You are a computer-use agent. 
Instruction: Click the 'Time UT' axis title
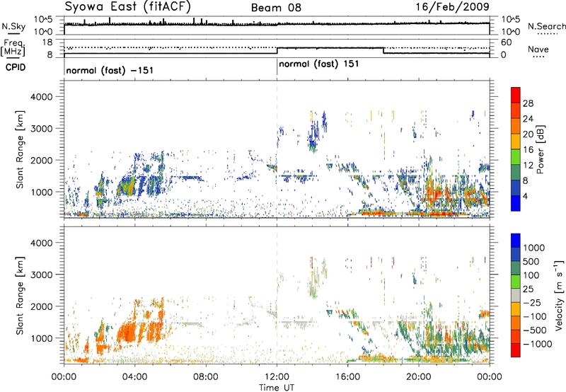[277, 388]
